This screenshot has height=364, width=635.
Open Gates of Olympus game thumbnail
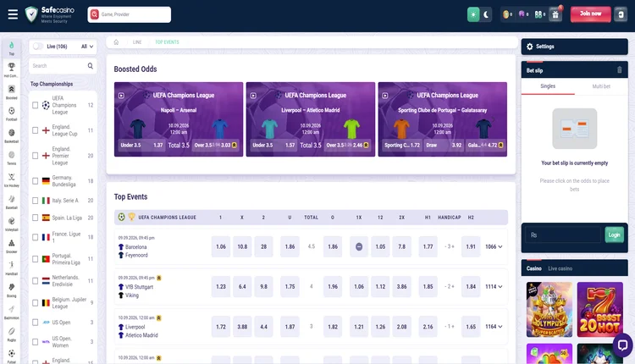[549, 310]
